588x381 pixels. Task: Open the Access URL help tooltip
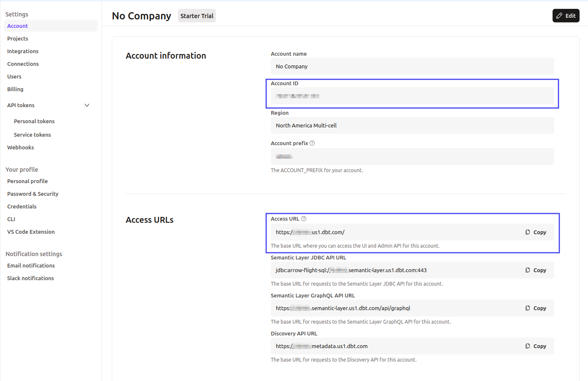[303, 218]
